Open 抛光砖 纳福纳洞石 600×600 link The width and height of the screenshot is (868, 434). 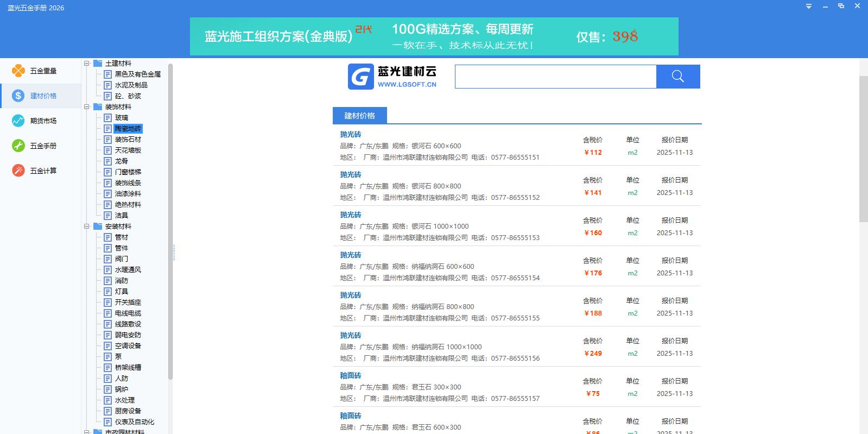351,255
